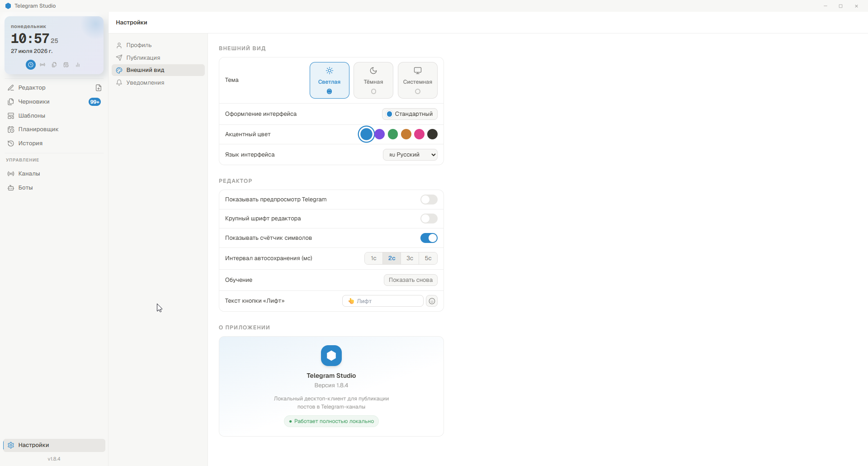
Task: Click the Локальный десктоп-клиент description text
Action: pyautogui.click(x=331, y=403)
